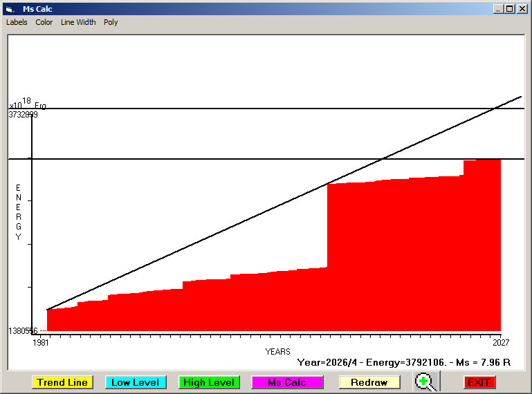The width and height of the screenshot is (532, 394).
Task: Close the window using the title bar X
Action: click(522, 9)
